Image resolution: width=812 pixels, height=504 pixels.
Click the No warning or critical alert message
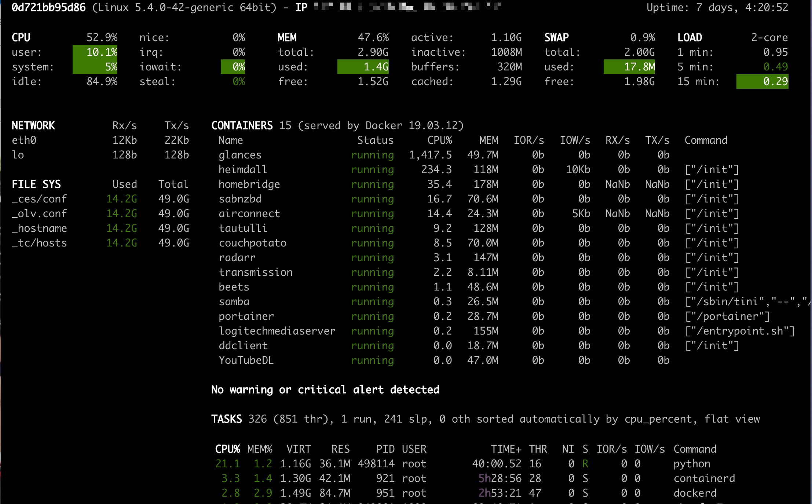pyautogui.click(x=325, y=390)
